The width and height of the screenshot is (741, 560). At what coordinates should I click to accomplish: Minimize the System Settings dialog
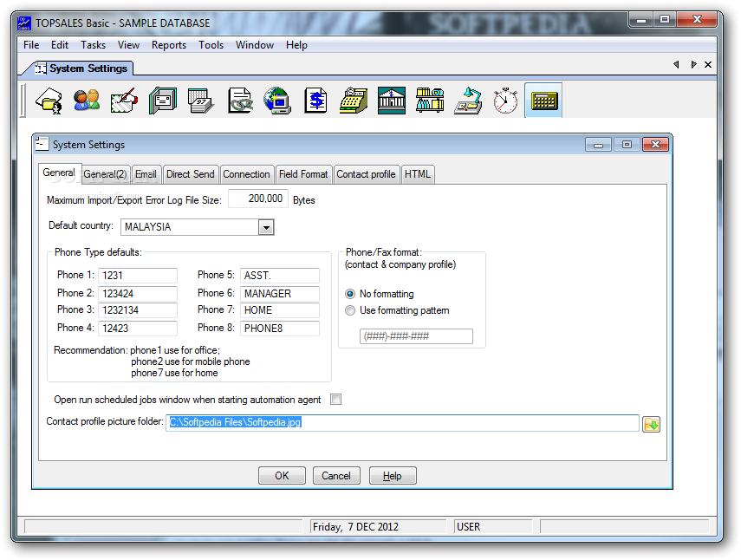point(598,145)
